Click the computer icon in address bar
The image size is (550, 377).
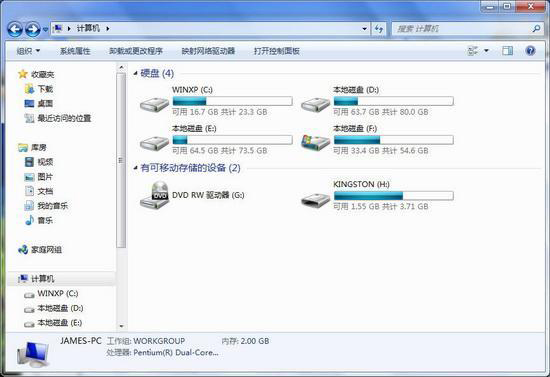57,28
